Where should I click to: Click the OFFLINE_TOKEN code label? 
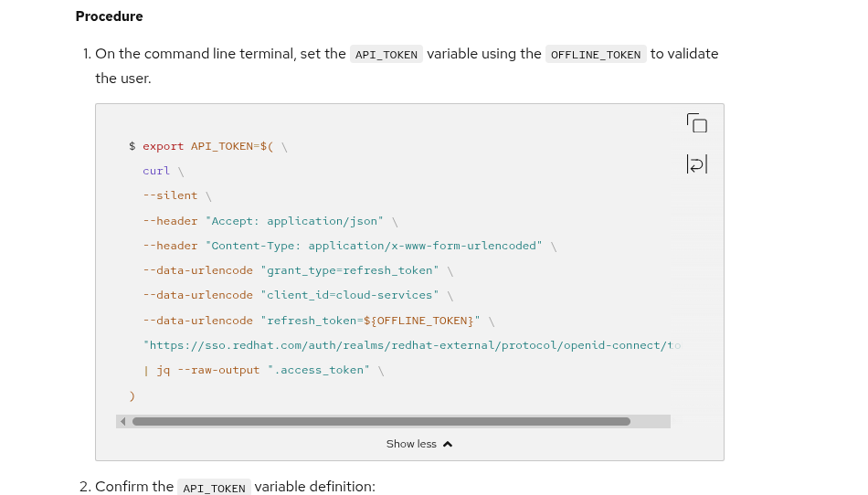[x=596, y=55]
